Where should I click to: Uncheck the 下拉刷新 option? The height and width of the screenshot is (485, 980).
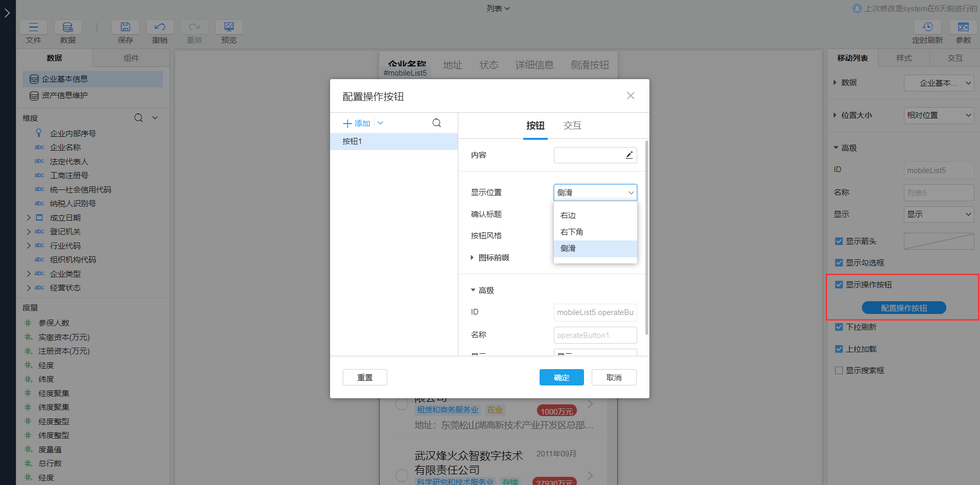click(x=838, y=327)
